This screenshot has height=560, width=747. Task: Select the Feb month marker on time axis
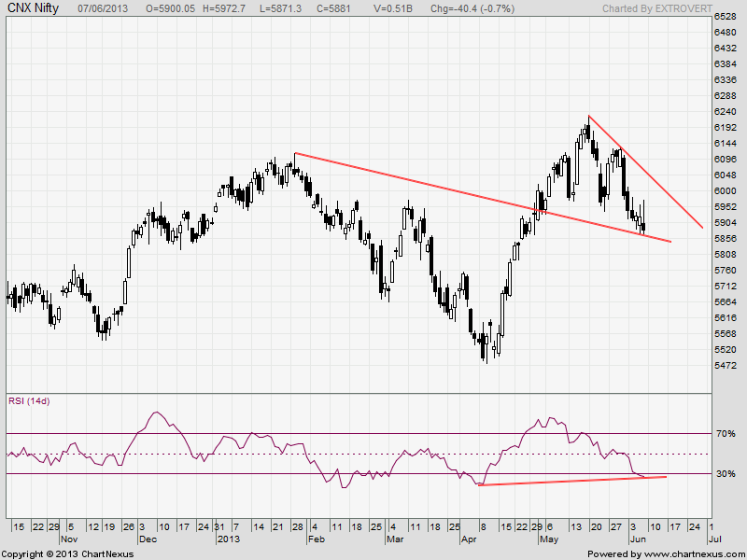(315, 539)
